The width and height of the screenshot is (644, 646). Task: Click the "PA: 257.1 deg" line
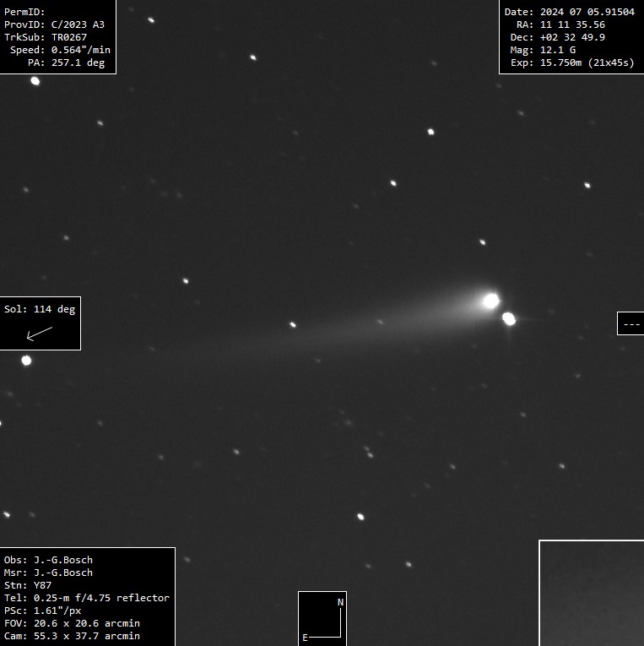[67, 62]
